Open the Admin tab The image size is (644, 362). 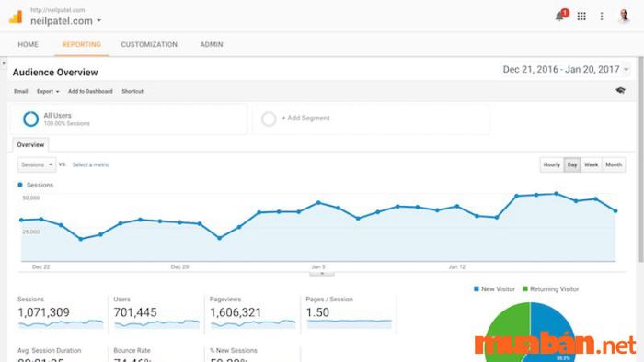point(212,44)
